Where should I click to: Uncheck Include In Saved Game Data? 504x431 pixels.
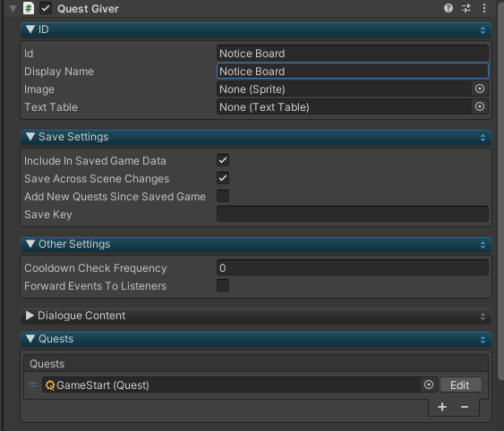pyautogui.click(x=223, y=160)
